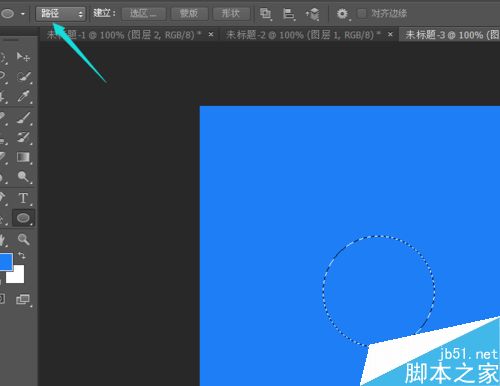Select the Horizontal Type tool
500x386 pixels.
point(23,198)
